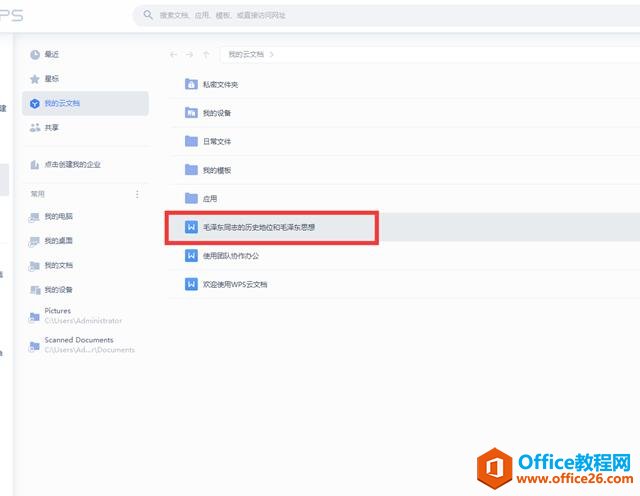The image size is (640, 496).
Task: Click 点击创建我的企业 in the sidebar
Action: coord(65,165)
